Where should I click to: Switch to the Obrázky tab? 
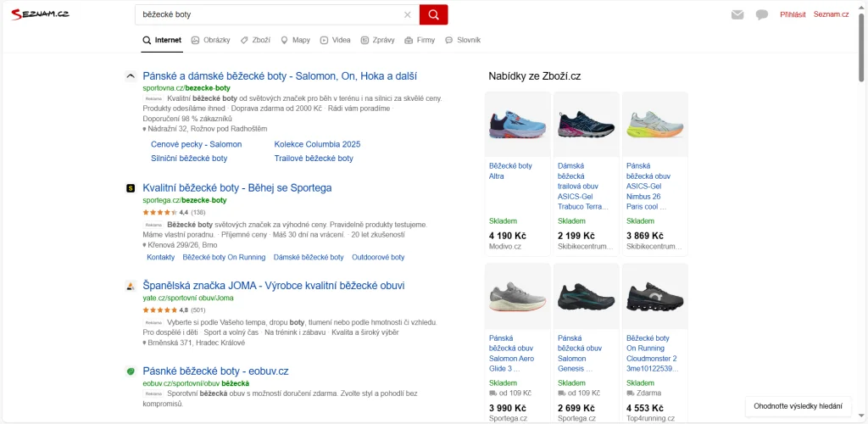tap(210, 41)
